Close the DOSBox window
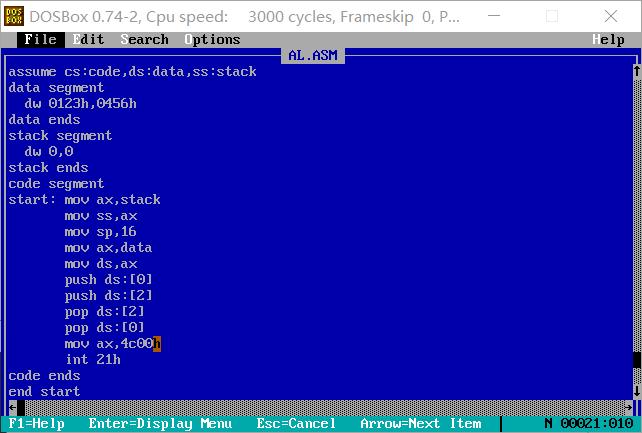642x433 pixels. coord(611,16)
